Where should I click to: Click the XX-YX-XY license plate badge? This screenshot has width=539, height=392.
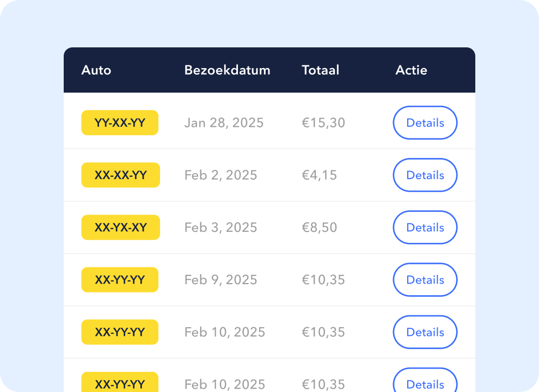(x=121, y=227)
